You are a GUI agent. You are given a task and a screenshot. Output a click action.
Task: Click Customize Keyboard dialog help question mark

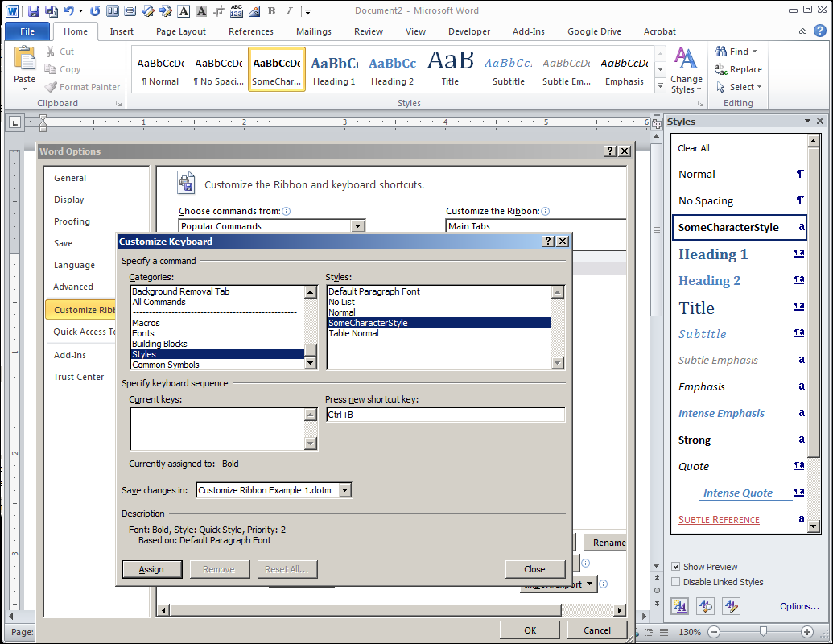(x=548, y=242)
